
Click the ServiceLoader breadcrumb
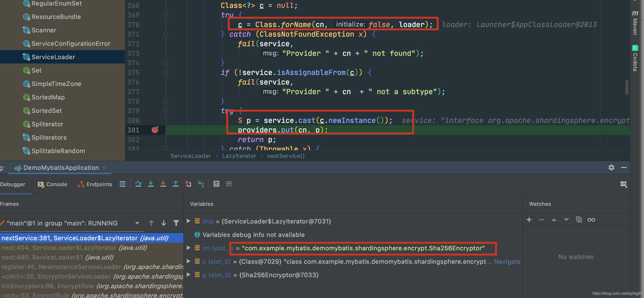(191, 156)
